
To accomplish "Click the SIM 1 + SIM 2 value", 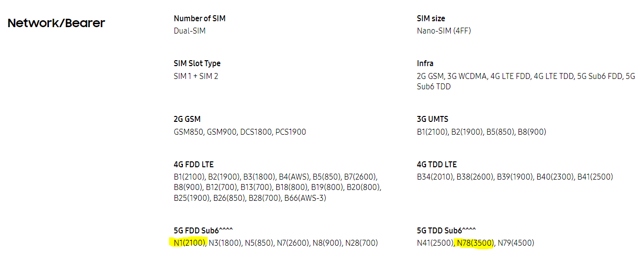I will tap(196, 76).
